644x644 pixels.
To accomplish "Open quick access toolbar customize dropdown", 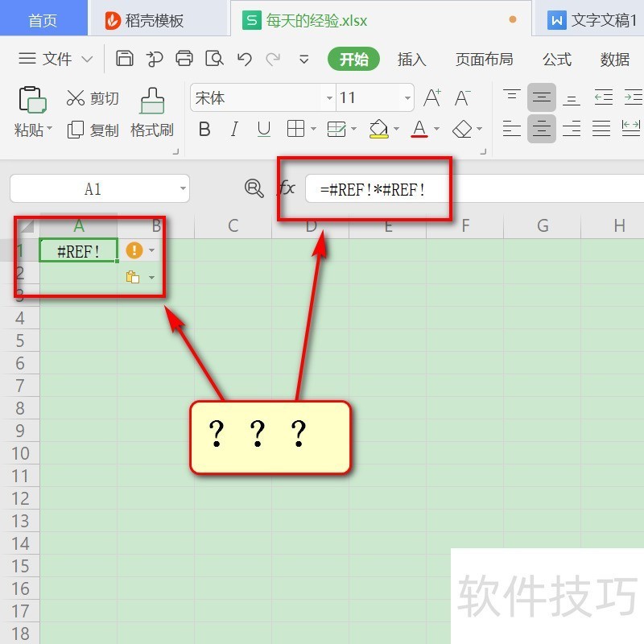I will [x=304, y=60].
